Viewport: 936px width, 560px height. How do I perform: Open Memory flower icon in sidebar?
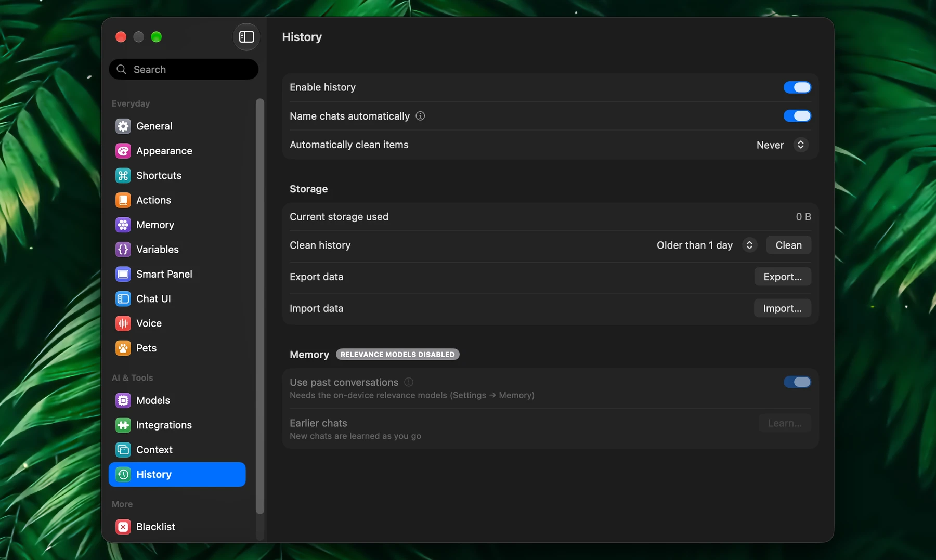click(x=123, y=225)
